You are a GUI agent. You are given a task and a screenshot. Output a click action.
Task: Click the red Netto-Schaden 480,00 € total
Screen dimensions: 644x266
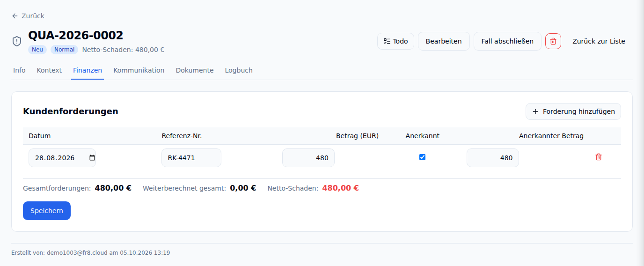340,188
